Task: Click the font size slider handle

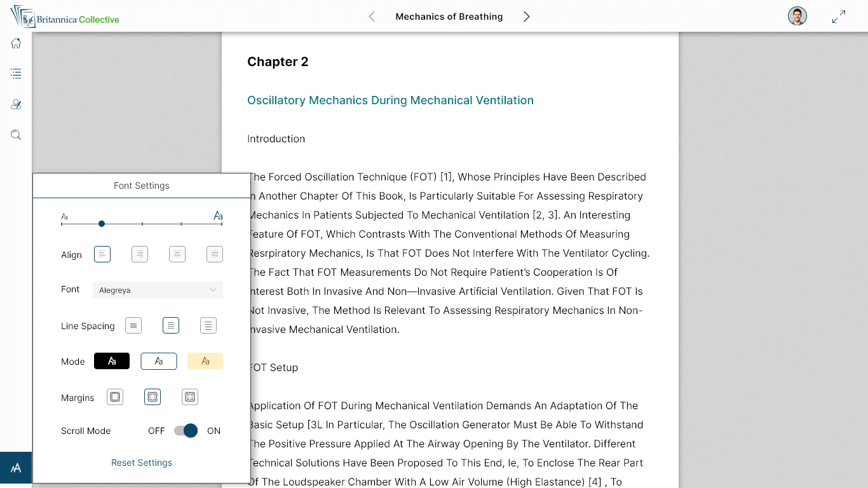Action: [102, 224]
